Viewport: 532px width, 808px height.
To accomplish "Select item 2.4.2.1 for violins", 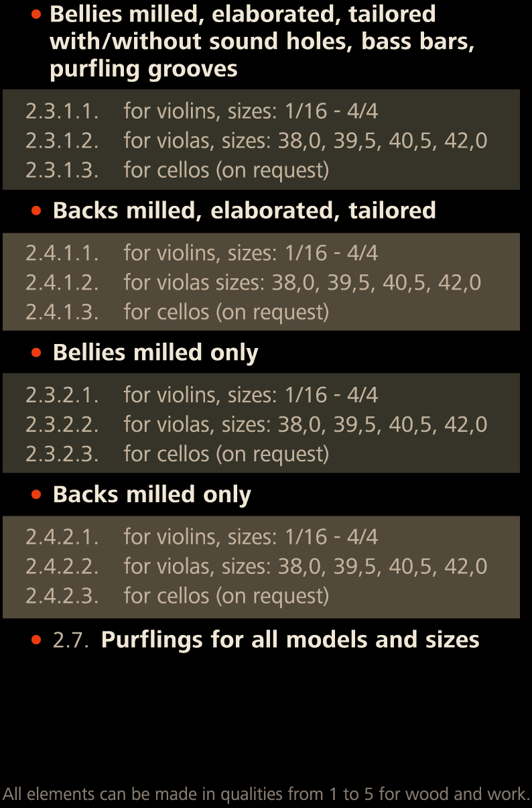I will [202, 537].
